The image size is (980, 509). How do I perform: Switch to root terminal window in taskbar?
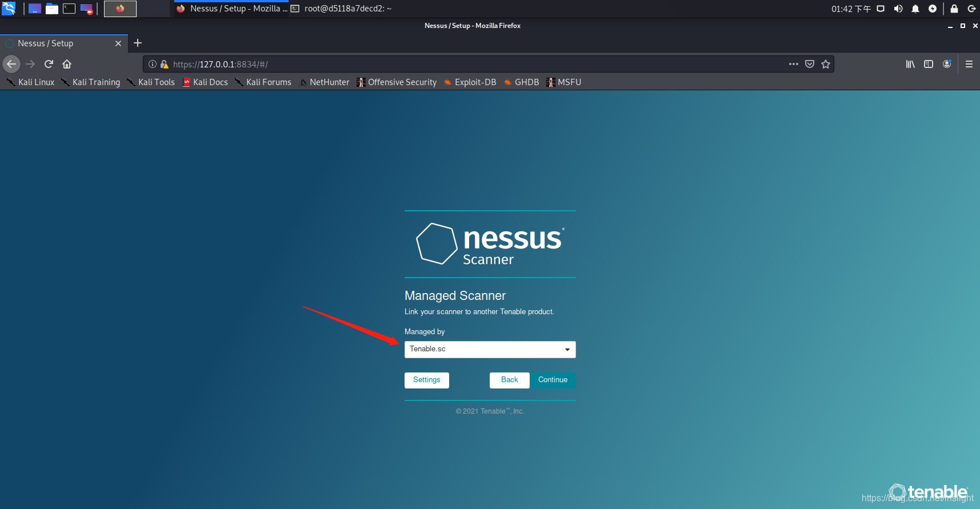pyautogui.click(x=341, y=9)
